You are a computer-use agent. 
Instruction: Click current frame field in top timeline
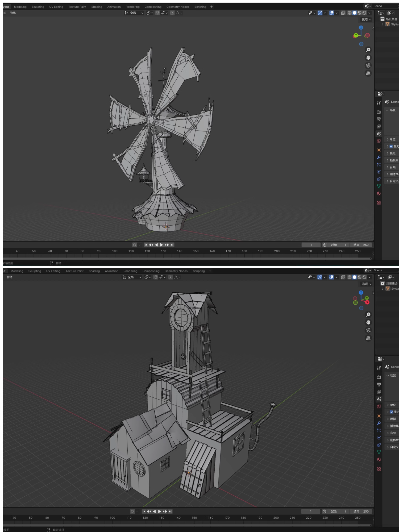[x=311, y=245]
